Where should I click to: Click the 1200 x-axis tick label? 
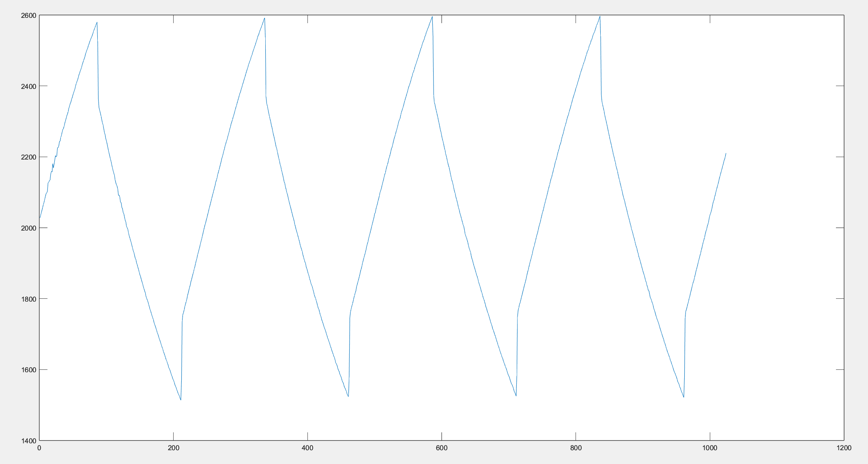(844, 448)
